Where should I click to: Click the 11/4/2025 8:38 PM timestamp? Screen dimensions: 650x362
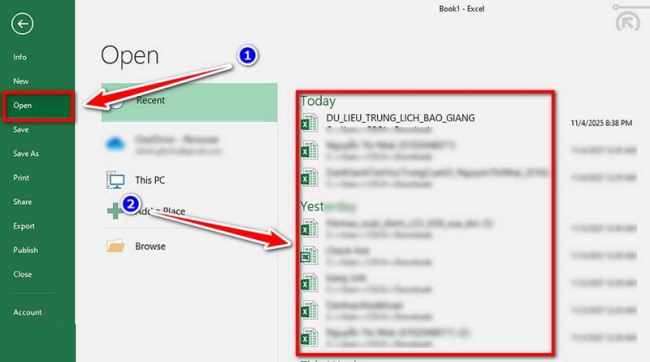(601, 123)
